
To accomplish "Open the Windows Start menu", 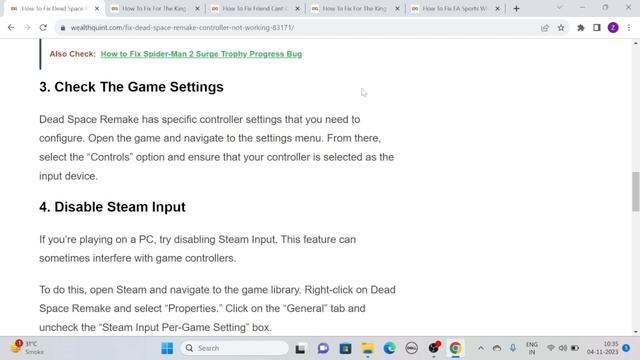I will pos(167,348).
